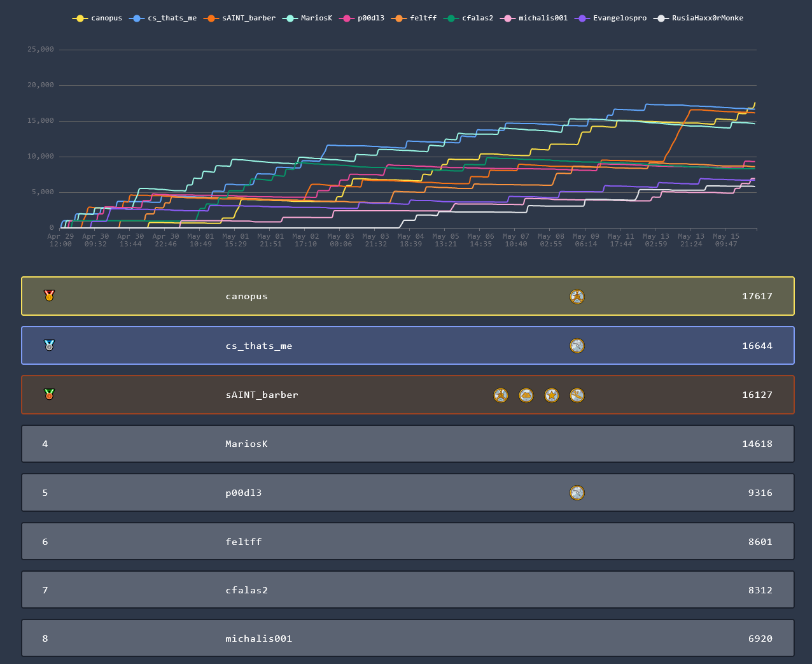
Task: Click the badge in the cs_thats_me row
Action: [577, 346]
